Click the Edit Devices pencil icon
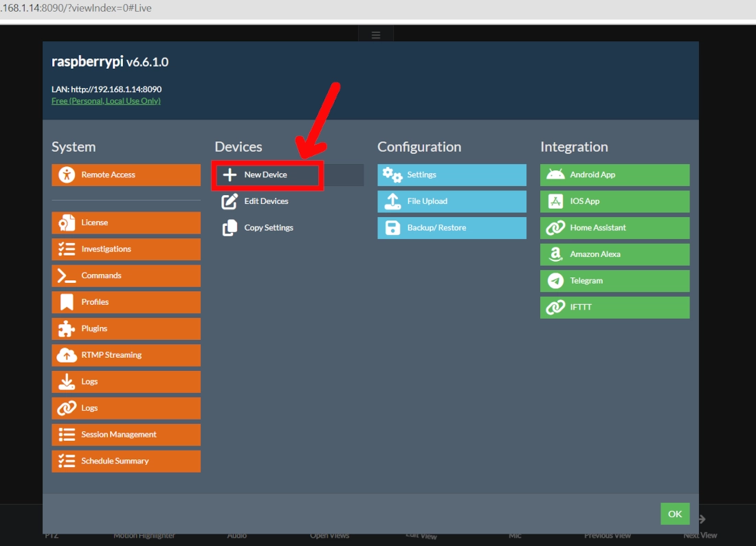 point(230,201)
